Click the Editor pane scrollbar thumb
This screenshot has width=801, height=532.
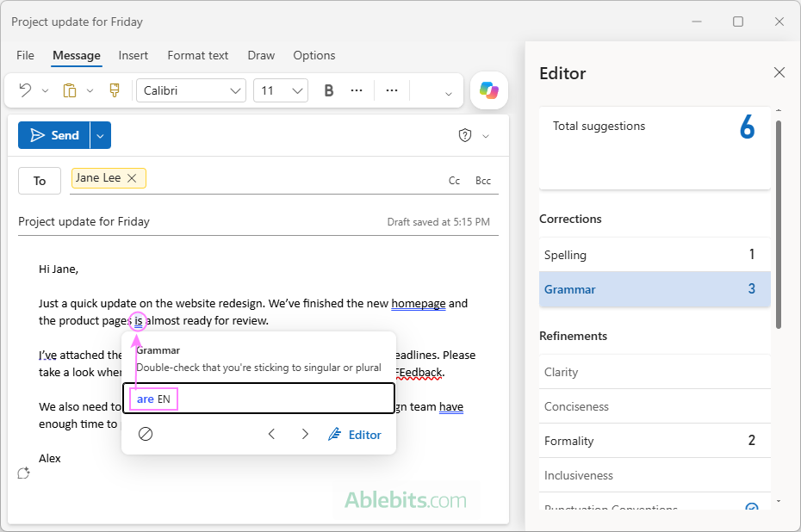779,225
